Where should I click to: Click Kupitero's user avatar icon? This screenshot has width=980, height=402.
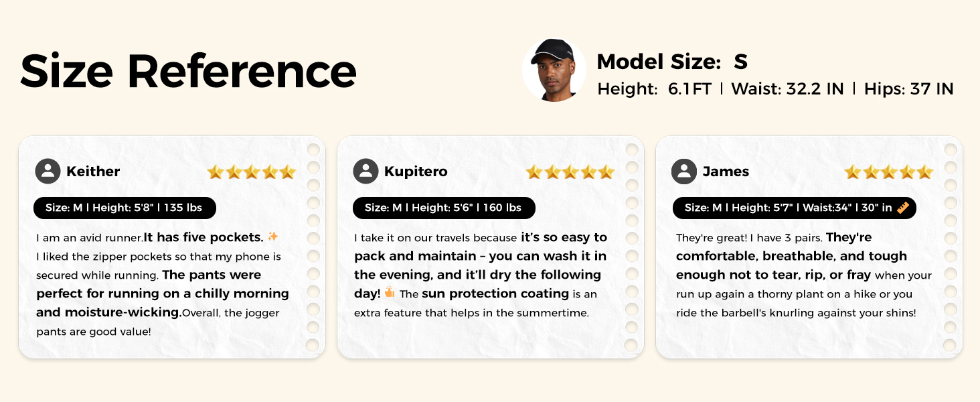365,172
